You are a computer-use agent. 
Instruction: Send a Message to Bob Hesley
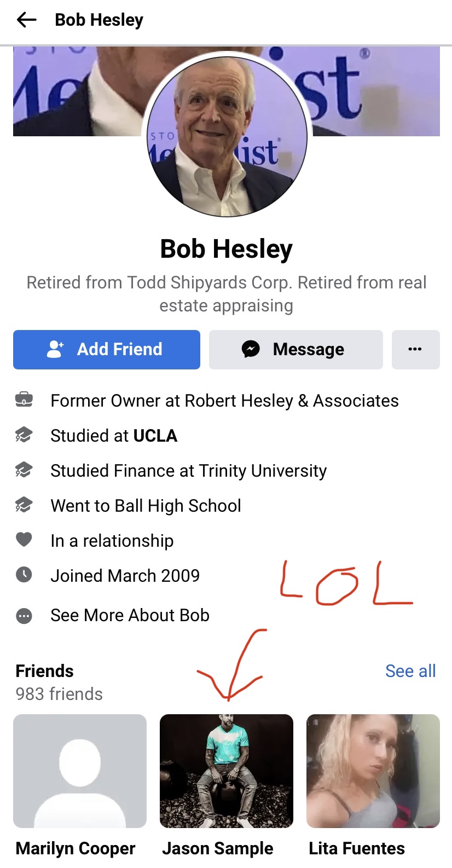click(295, 349)
